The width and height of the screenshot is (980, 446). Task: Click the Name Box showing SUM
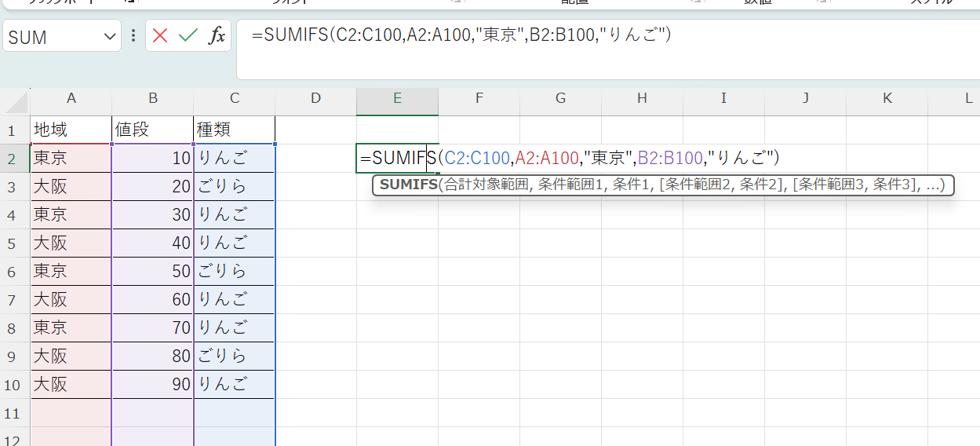coord(51,37)
